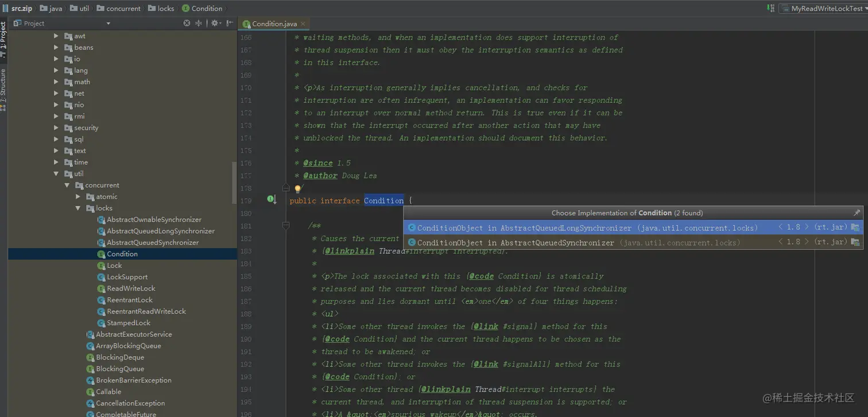
Task: Hide the Project tool window icon
Action: [230, 24]
